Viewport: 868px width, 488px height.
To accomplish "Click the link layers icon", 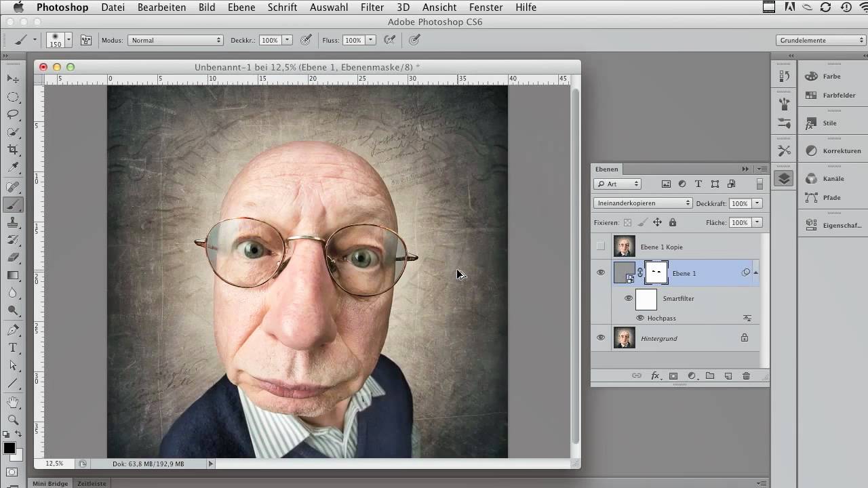I will coord(637,375).
